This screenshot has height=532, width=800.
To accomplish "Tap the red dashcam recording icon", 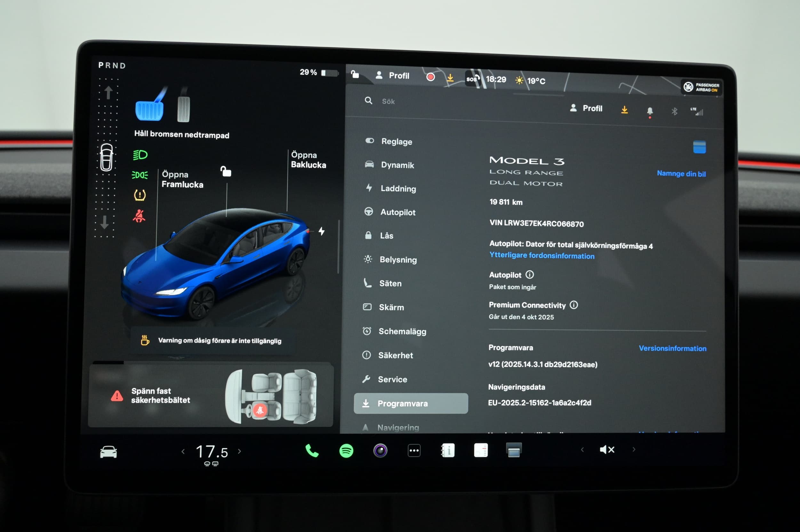I will [x=430, y=77].
